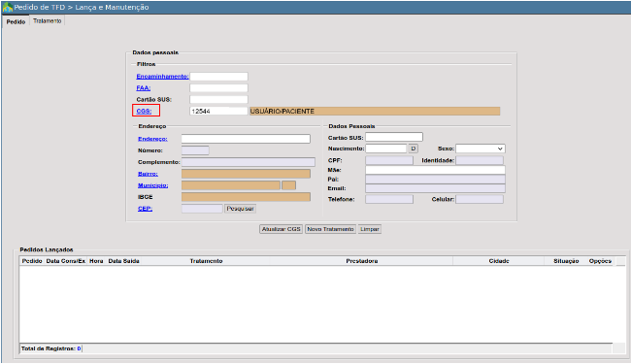Click the Endereço link
The width and height of the screenshot is (631, 364).
point(152,139)
